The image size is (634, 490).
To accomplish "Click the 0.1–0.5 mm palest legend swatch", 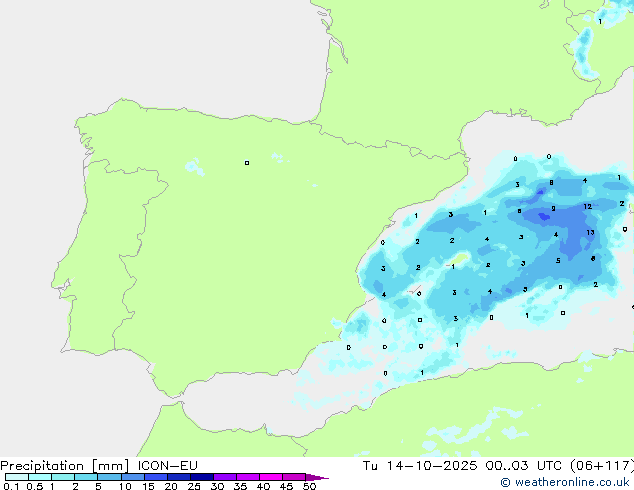I will coord(17,477).
